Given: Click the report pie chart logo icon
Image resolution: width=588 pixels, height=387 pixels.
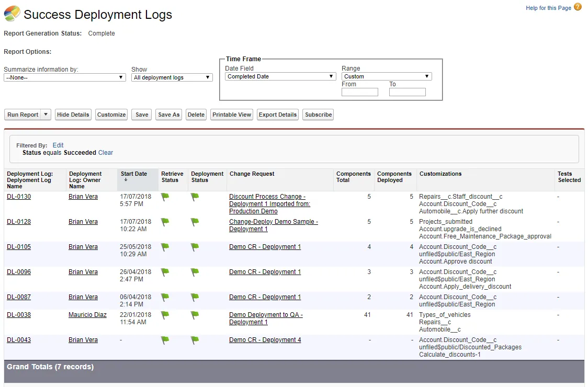Looking at the screenshot, I should tap(12, 14).
